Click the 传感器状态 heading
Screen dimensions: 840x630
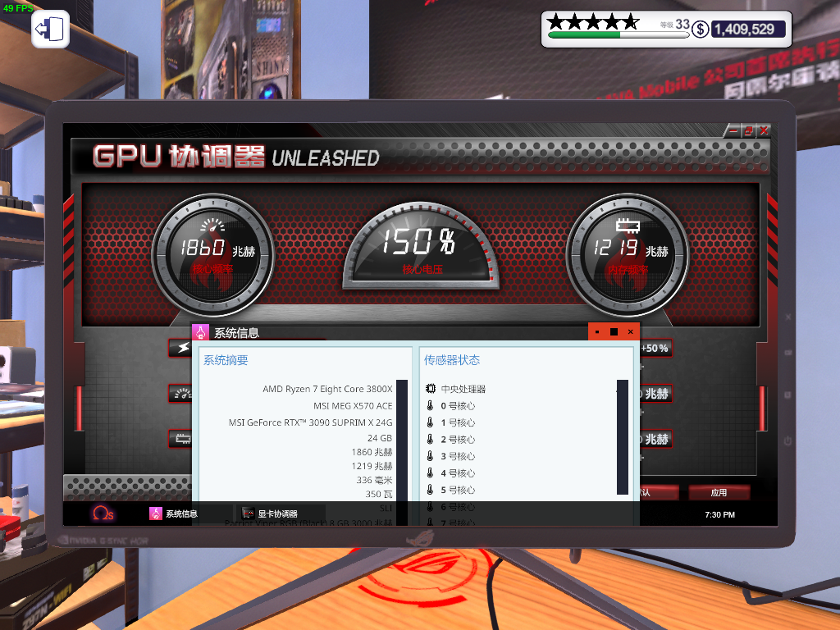pyautogui.click(x=452, y=360)
